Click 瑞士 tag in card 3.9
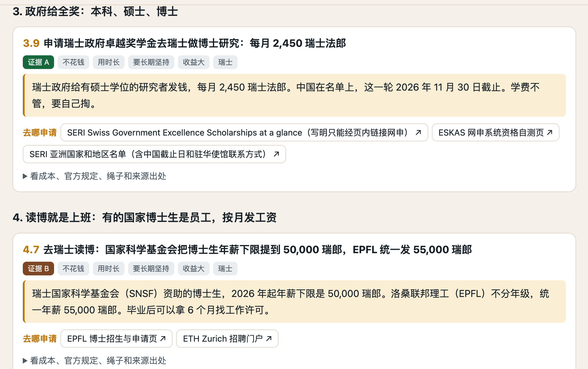This screenshot has width=588, height=369. 225,62
